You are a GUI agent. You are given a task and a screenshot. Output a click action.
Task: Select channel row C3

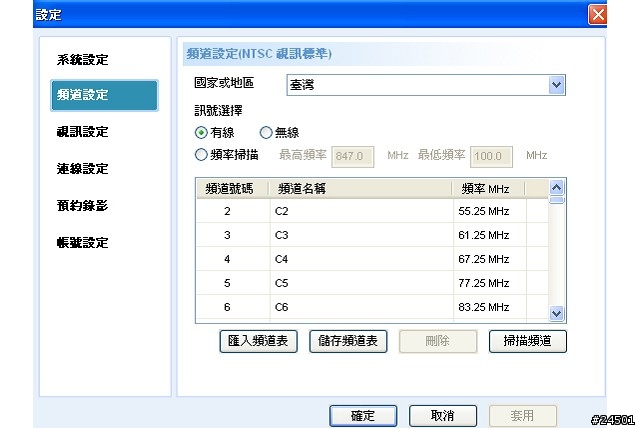click(372, 235)
